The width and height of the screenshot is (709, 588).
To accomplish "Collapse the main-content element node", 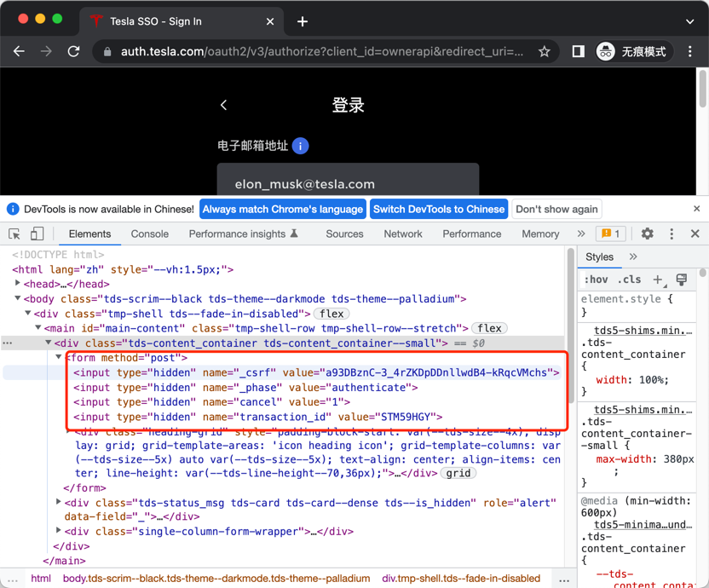I will point(38,327).
